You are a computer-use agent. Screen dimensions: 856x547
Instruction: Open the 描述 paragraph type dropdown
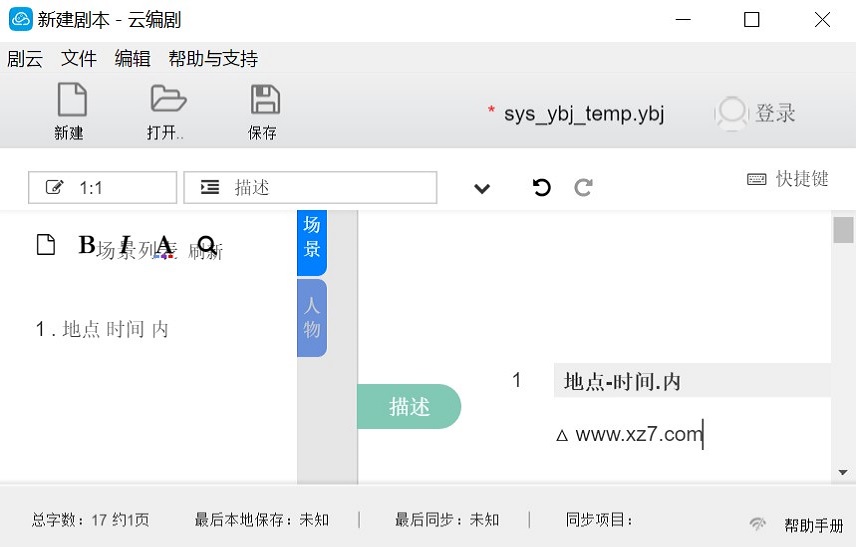click(x=310, y=187)
